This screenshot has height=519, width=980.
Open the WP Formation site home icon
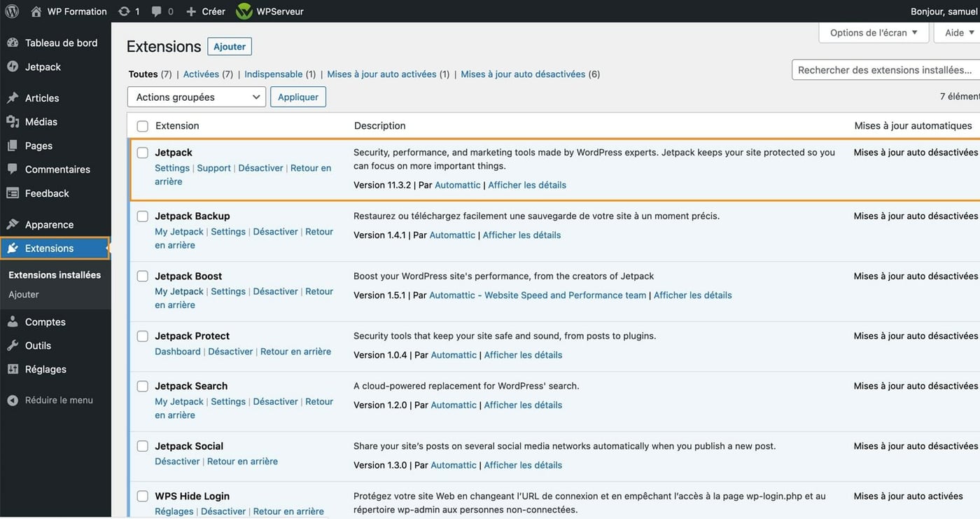click(36, 11)
